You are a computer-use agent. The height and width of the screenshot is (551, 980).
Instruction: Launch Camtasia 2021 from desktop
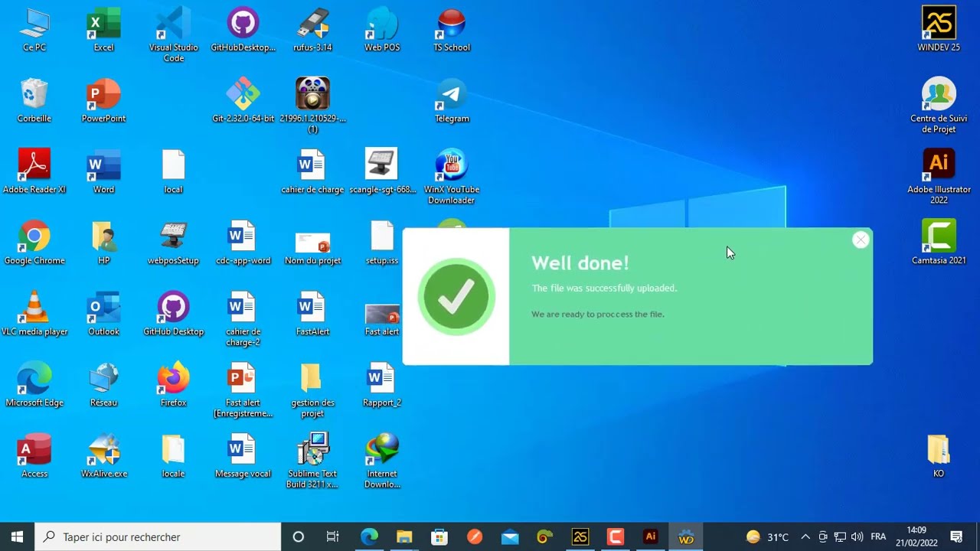pyautogui.click(x=939, y=243)
